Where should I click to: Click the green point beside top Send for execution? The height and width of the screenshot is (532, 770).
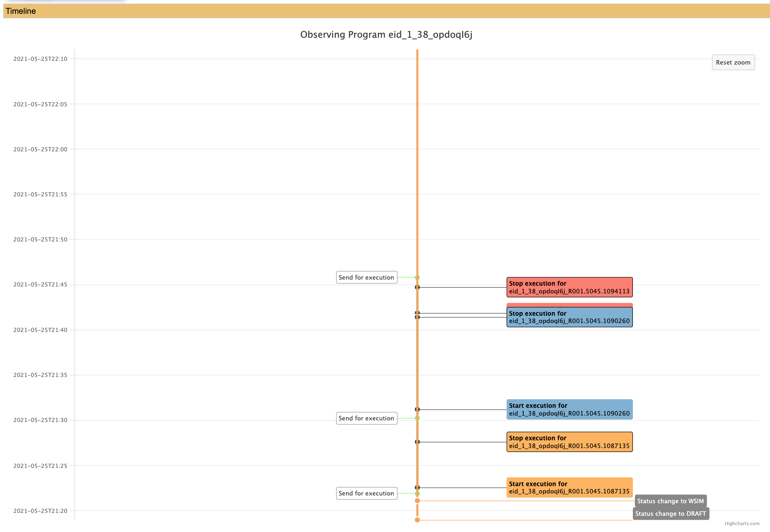[417, 278]
